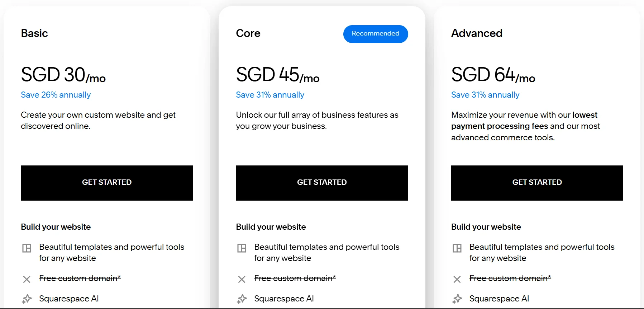
Task: Click the template layout icon in Basic plan
Action: coord(27,248)
